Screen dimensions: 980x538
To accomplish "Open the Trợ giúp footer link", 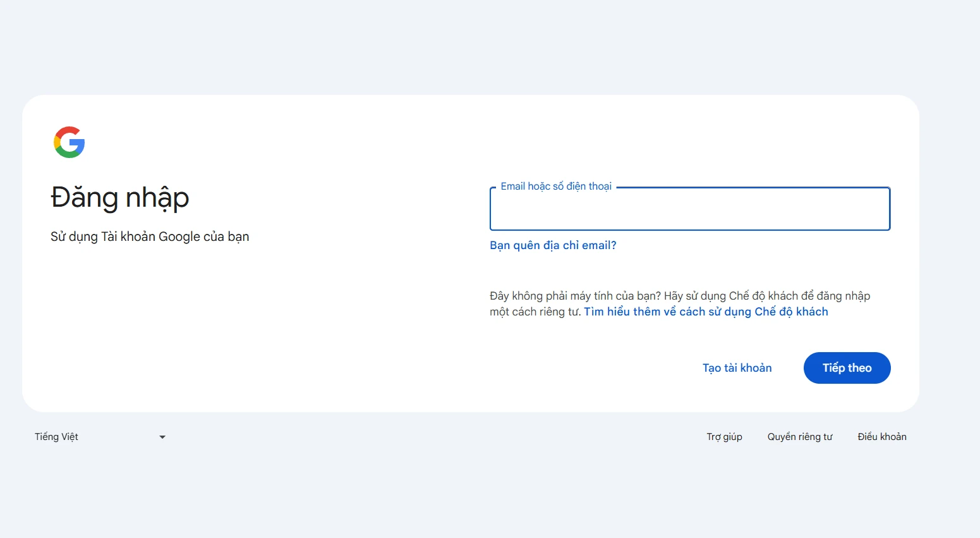I will 724,437.
